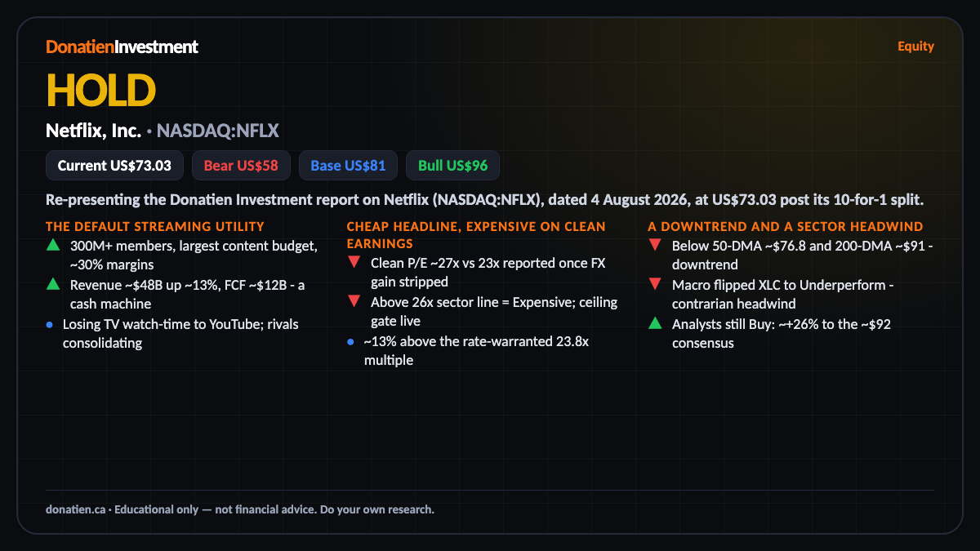This screenshot has height=551, width=980.
Task: Click the HOLD rating headline
Action: pos(100,90)
